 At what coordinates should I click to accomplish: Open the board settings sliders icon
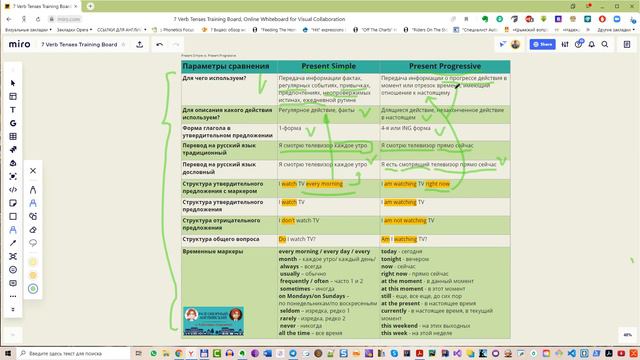pos(565,44)
